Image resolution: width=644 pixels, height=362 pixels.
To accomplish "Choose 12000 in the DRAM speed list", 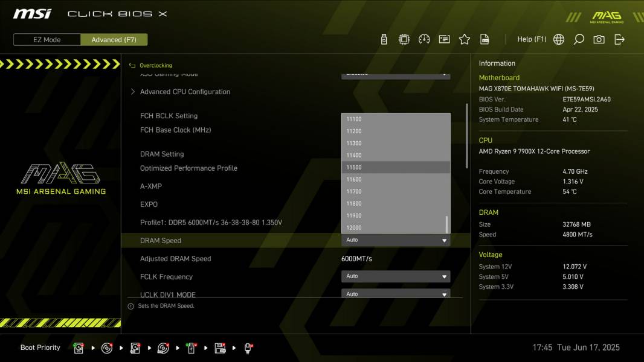I will point(396,227).
